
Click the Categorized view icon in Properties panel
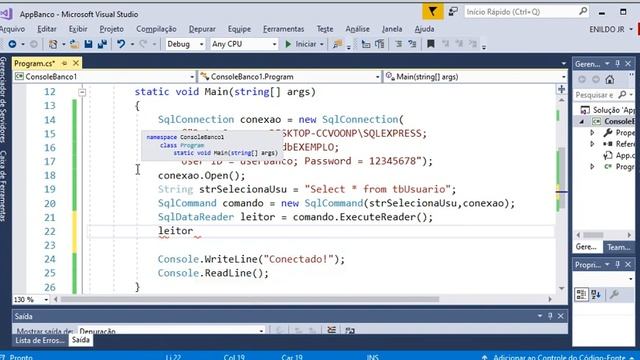coord(581,294)
